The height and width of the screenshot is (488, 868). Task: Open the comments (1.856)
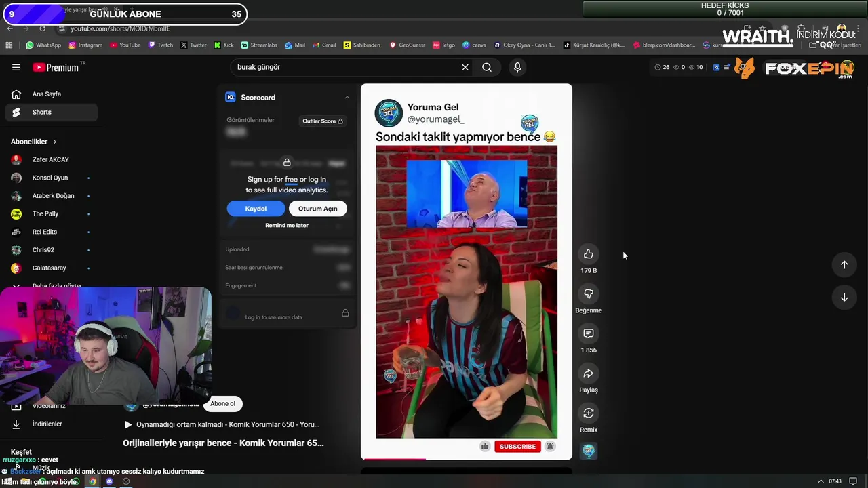[589, 333]
